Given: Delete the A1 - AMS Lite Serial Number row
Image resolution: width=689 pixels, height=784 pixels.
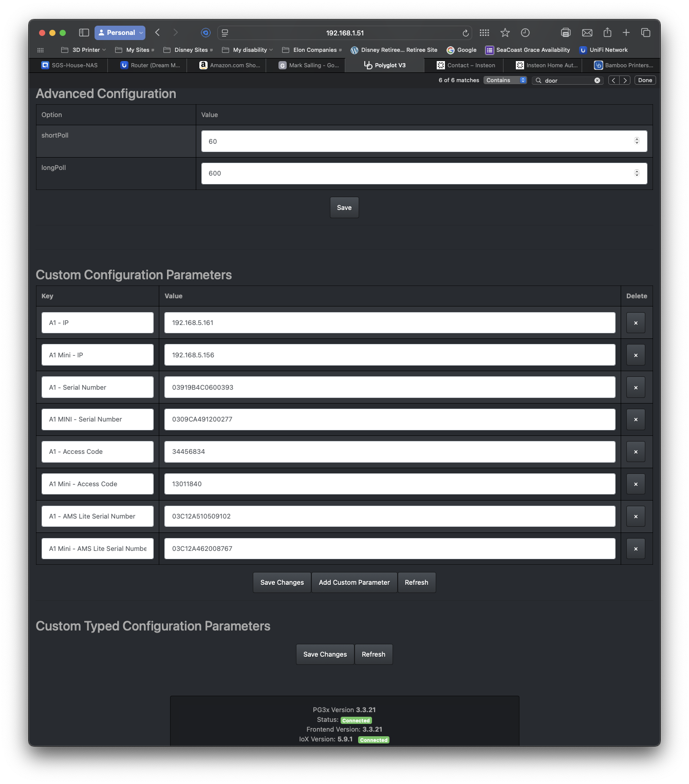Looking at the screenshot, I should (x=636, y=517).
